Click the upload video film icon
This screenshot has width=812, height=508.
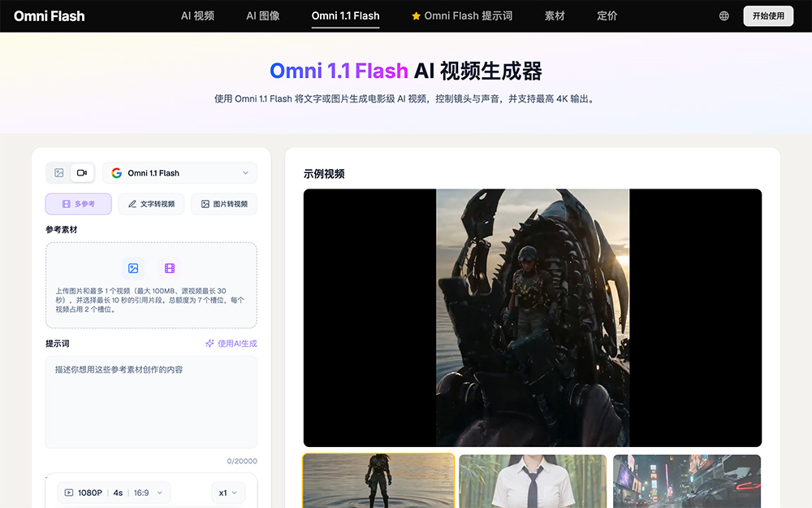pyautogui.click(x=170, y=268)
